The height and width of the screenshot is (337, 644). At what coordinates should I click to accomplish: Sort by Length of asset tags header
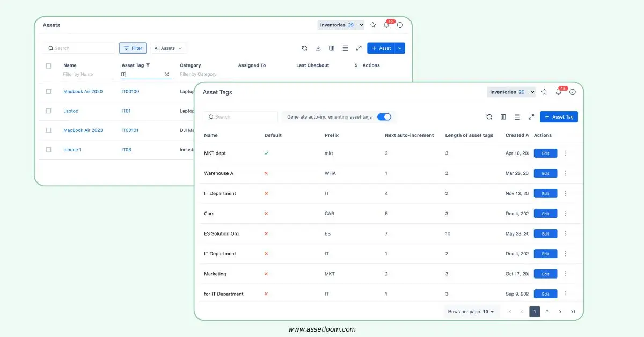pyautogui.click(x=469, y=135)
